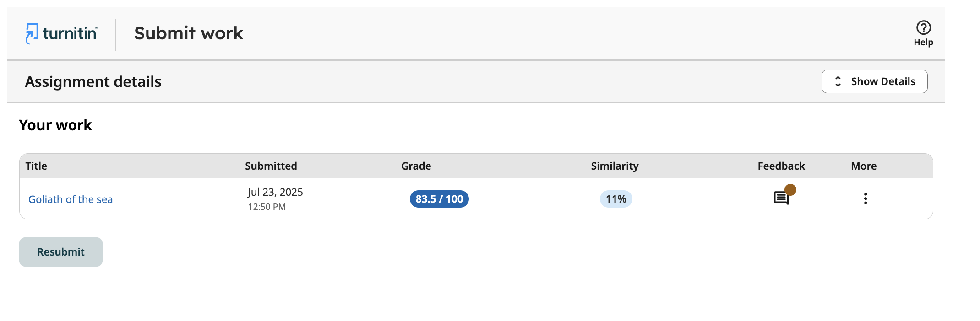Open the Goliath of the sea submission

pos(71,199)
